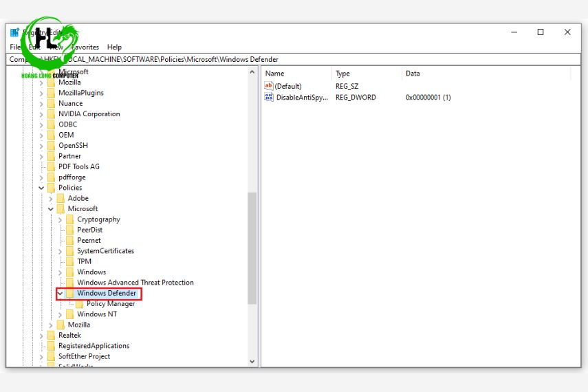Screen dimensions: 588x392
Task: Click the tree vertical scrollbar thumb
Action: tap(252, 248)
